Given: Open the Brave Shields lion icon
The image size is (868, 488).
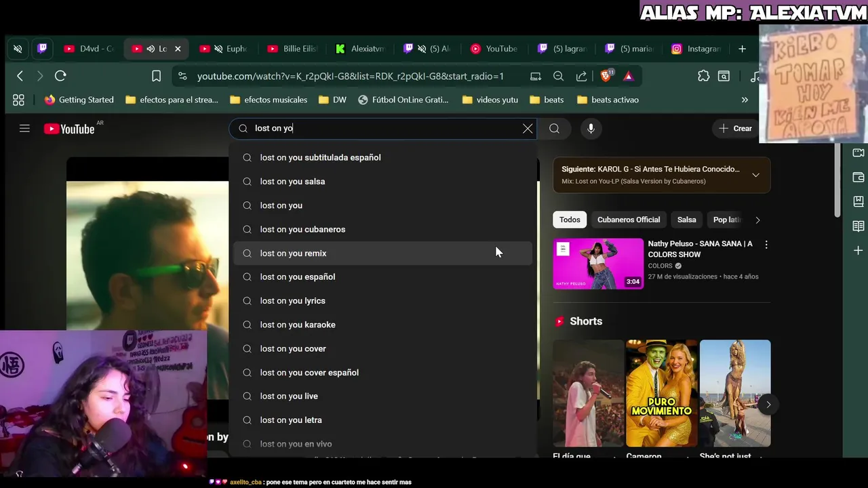Looking at the screenshot, I should coord(606,75).
